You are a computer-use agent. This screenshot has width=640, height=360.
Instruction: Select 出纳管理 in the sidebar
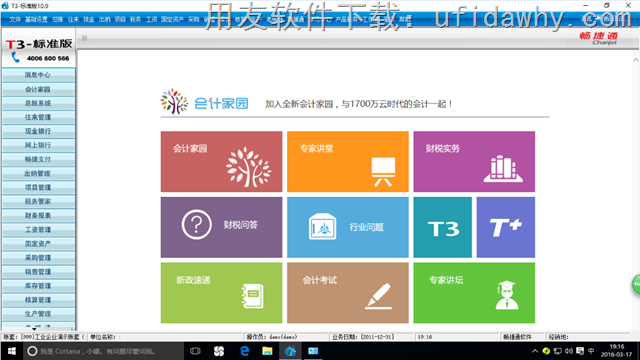tap(38, 173)
